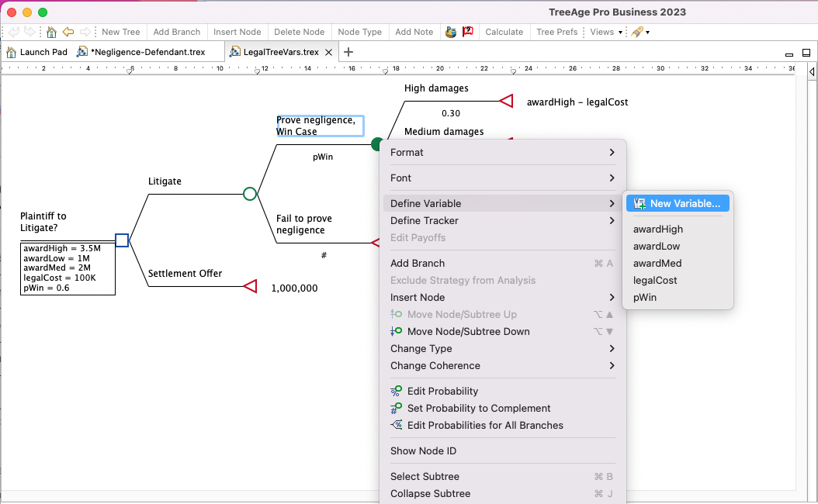818x504 pixels.
Task: Open the Views dropdown in the toolbar
Action: tap(607, 32)
